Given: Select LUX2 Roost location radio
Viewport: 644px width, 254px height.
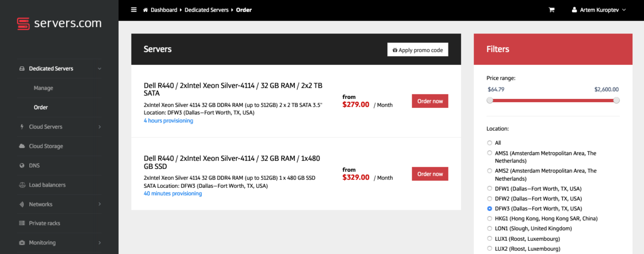Looking at the screenshot, I should point(489,249).
